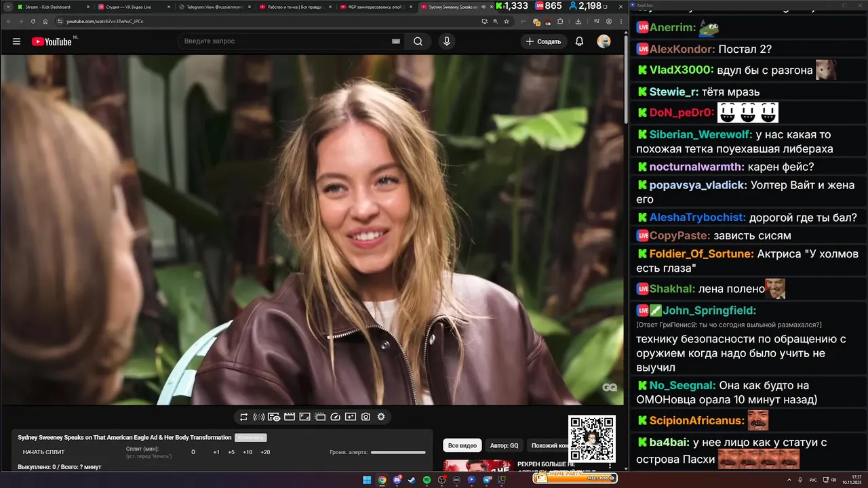Open Spotify from the taskbar
Image resolution: width=868 pixels, height=488 pixels.
coord(427,480)
